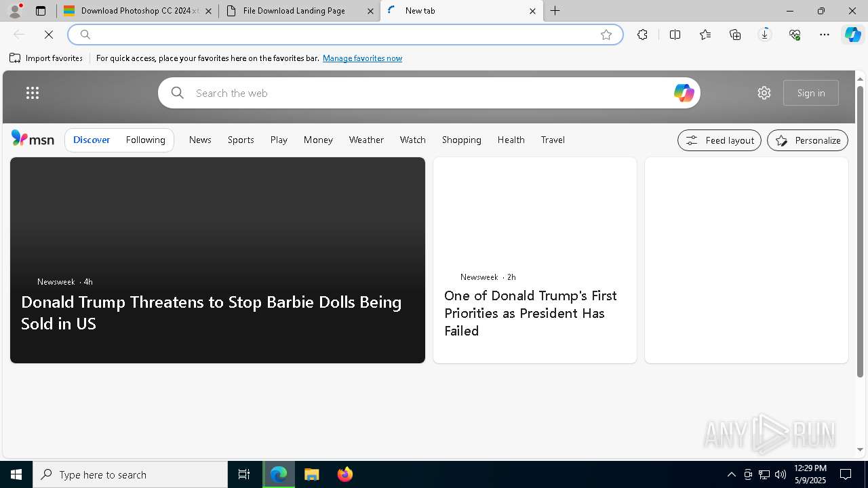
Task: Open the Play section
Action: (x=279, y=140)
